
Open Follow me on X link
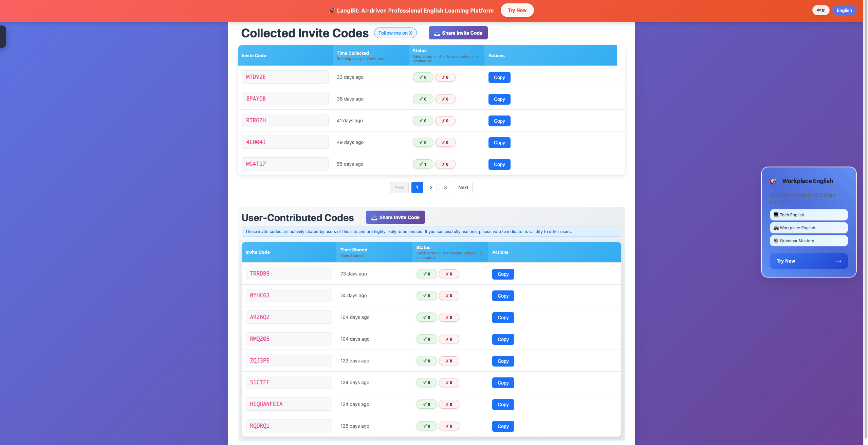tap(395, 33)
